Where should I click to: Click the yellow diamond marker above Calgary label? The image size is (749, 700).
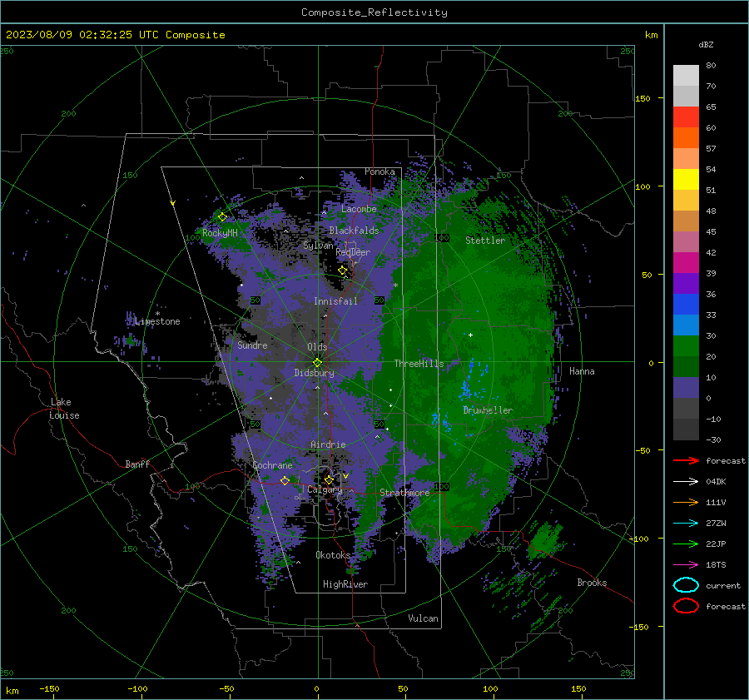pos(329,479)
